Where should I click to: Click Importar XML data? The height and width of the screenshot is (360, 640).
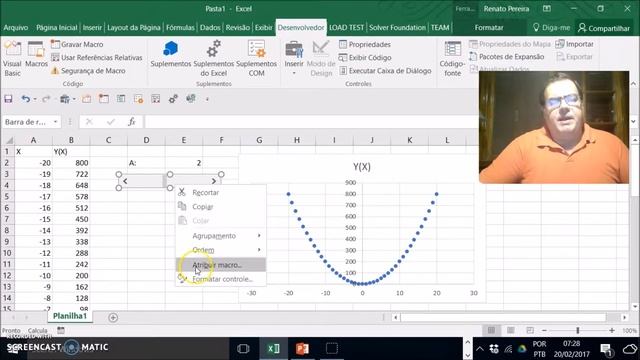[x=575, y=44]
